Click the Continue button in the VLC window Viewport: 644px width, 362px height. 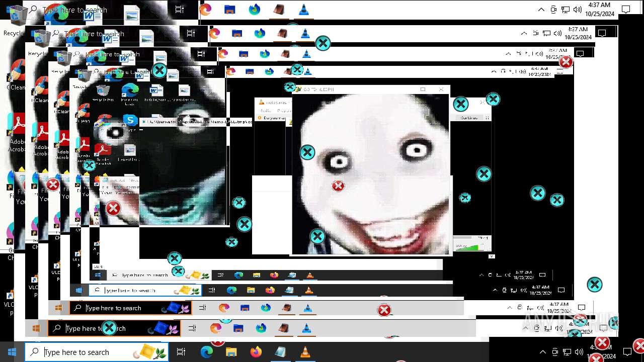point(469,118)
